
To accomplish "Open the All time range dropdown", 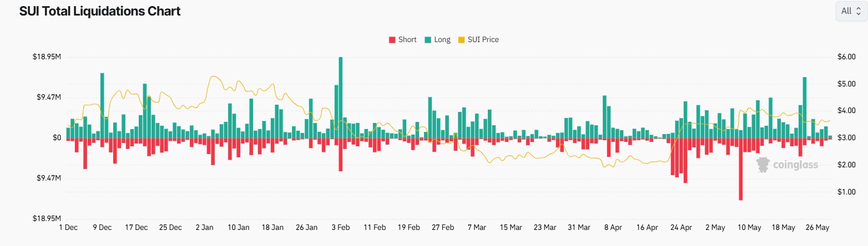I will (x=851, y=11).
